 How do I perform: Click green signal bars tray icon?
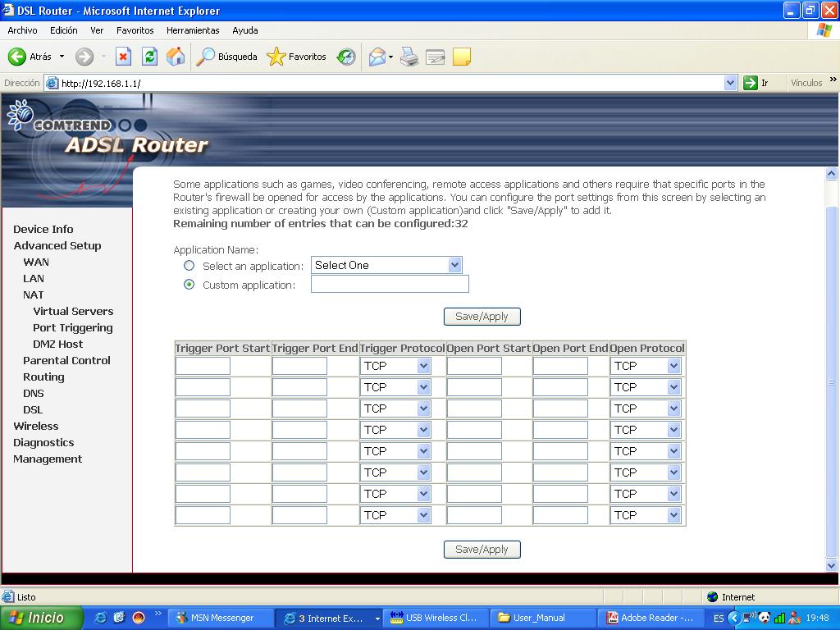(x=779, y=619)
